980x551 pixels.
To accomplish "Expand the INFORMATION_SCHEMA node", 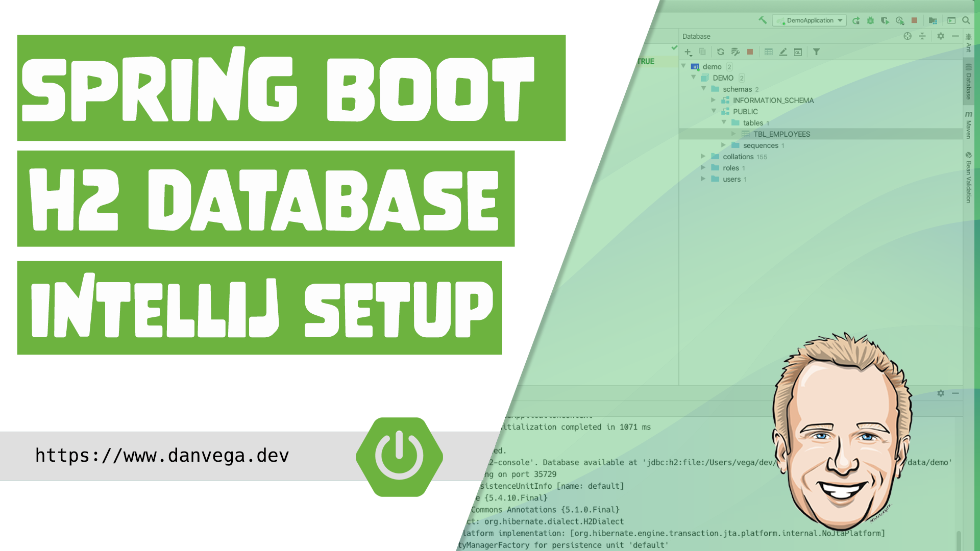I will pos(714,100).
